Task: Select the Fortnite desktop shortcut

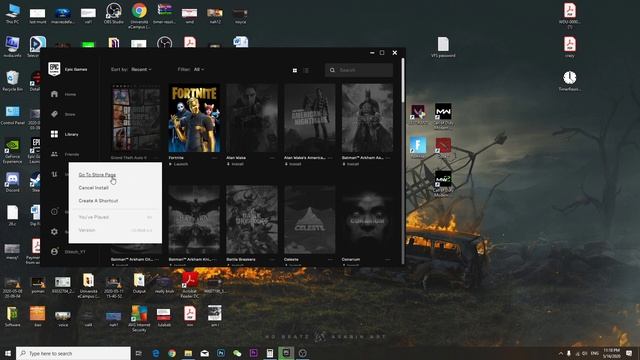Action: (418, 148)
